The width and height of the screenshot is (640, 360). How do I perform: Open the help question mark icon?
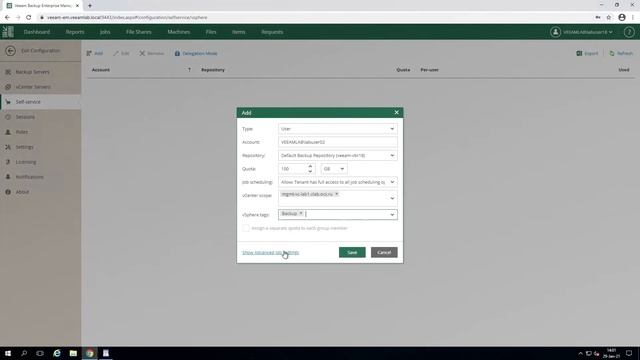629,32
